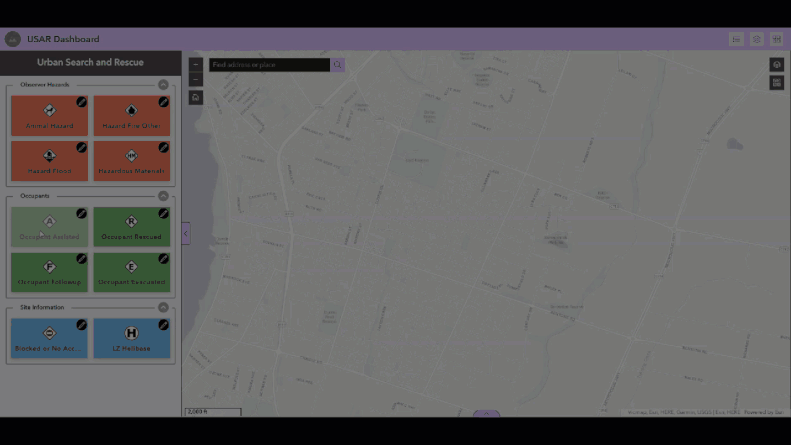Click the Observer Hazards section label
This screenshot has width=791, height=445.
(44, 85)
